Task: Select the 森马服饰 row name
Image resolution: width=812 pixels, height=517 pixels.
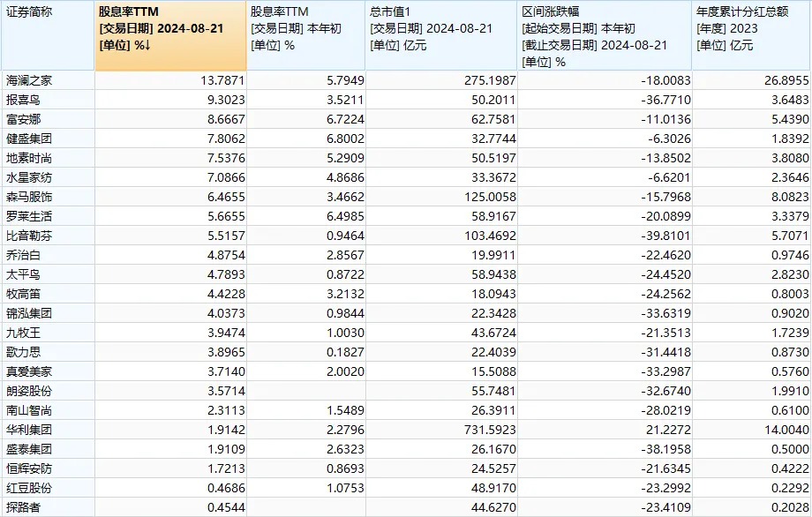Action: pos(29,197)
